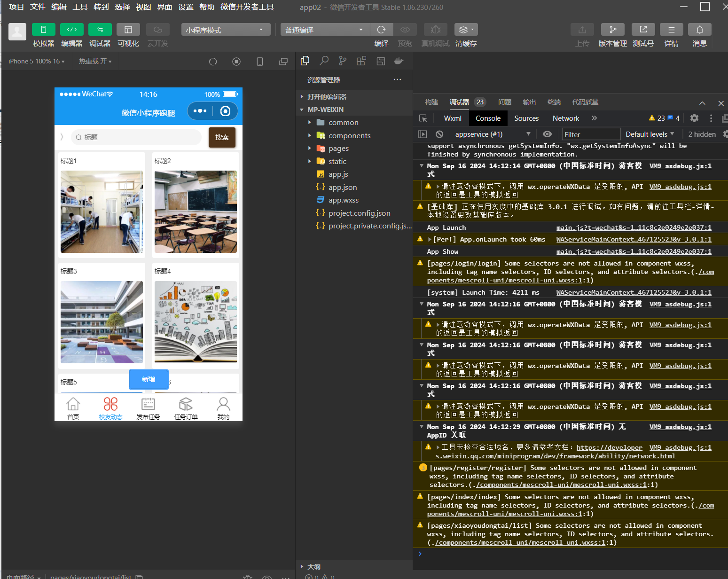The image size is (728, 579).
Task: Open the 热重载 hot reload dropdown
Action: tap(95, 61)
